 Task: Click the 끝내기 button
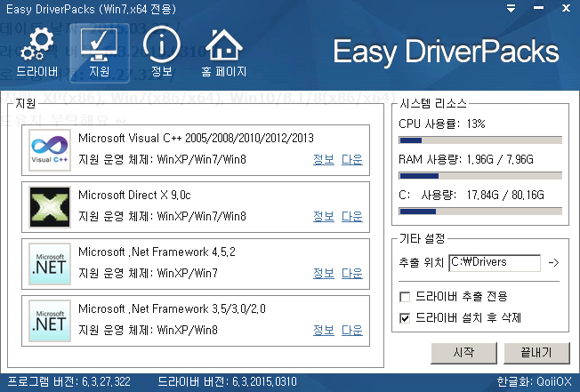[536, 353]
